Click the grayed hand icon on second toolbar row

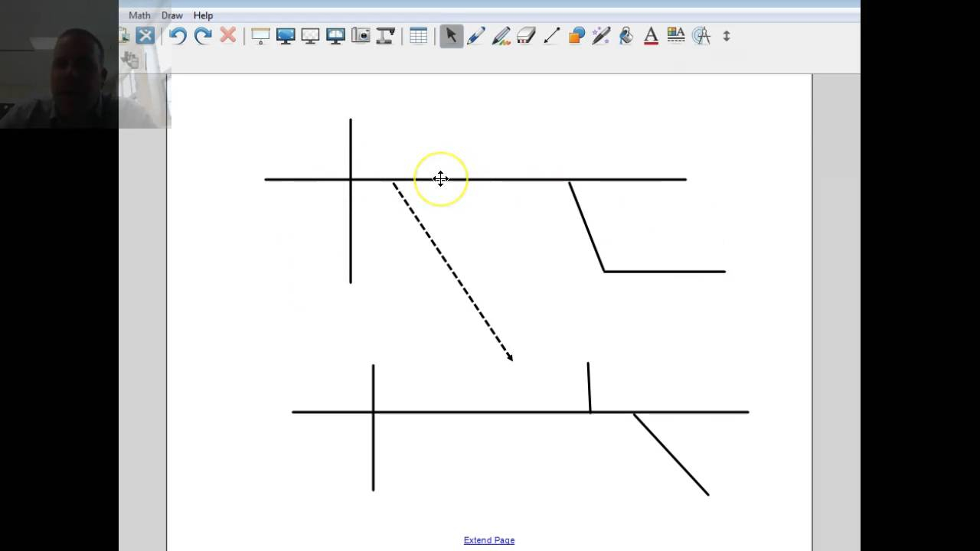point(129,60)
